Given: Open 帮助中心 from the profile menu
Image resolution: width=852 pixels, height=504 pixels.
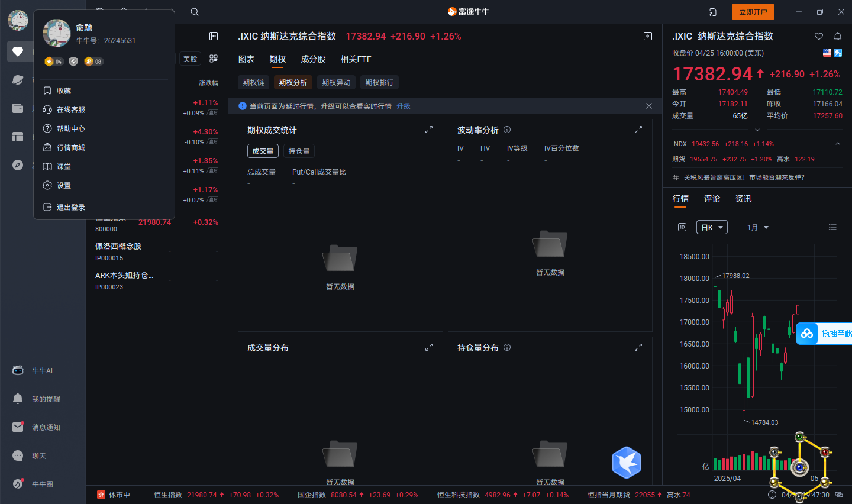Looking at the screenshot, I should tap(105, 128).
